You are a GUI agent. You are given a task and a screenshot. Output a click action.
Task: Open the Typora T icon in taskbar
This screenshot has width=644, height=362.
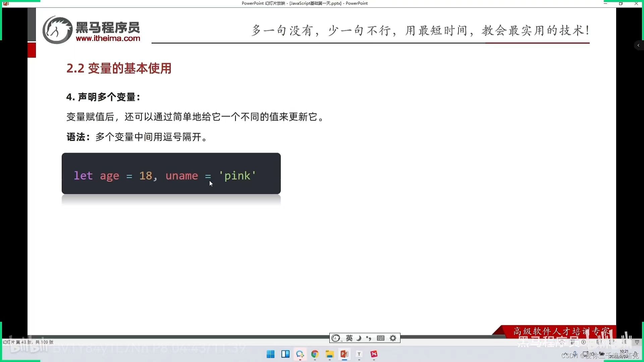click(x=359, y=354)
